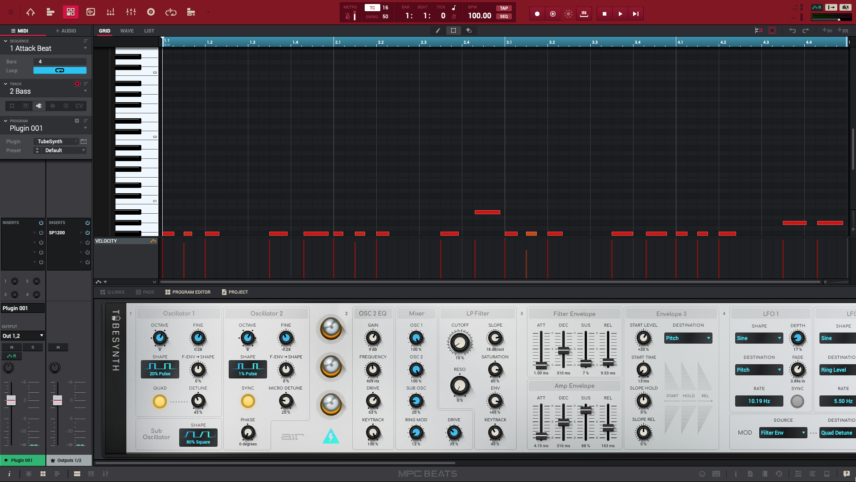
Task: Open the track name dropdown for 2 Bass
Action: point(85,91)
